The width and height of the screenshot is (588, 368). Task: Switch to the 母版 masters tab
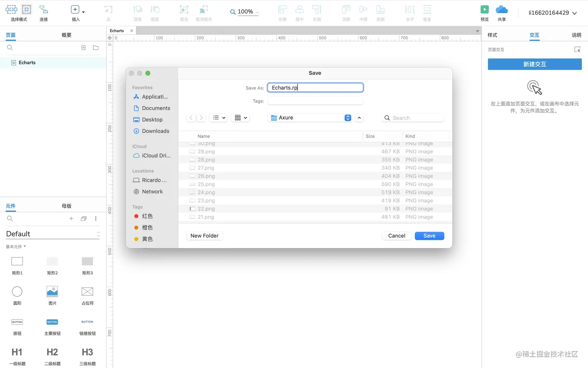[x=66, y=206]
